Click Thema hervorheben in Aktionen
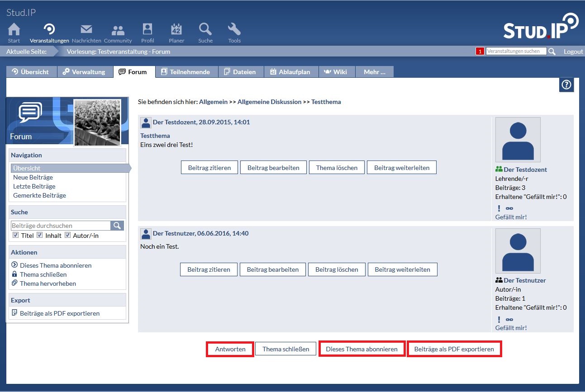The width and height of the screenshot is (585, 392). pos(48,283)
